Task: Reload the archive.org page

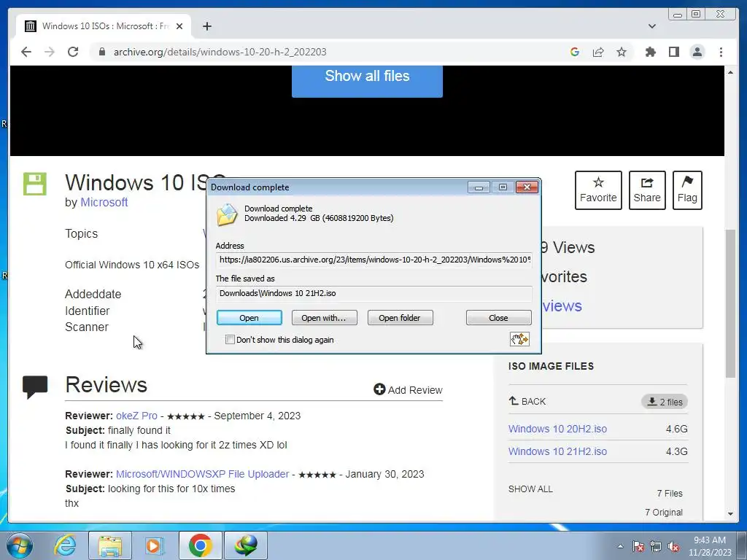Action: tap(73, 52)
